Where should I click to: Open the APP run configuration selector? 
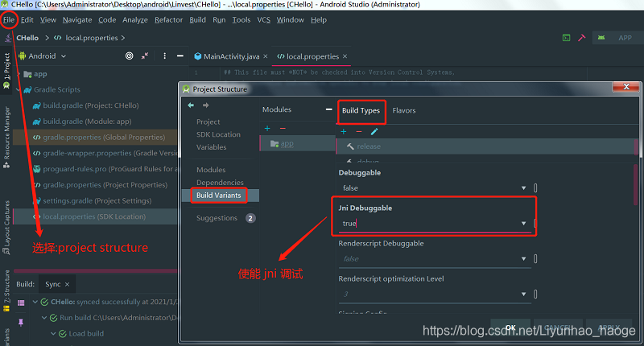(x=618, y=38)
